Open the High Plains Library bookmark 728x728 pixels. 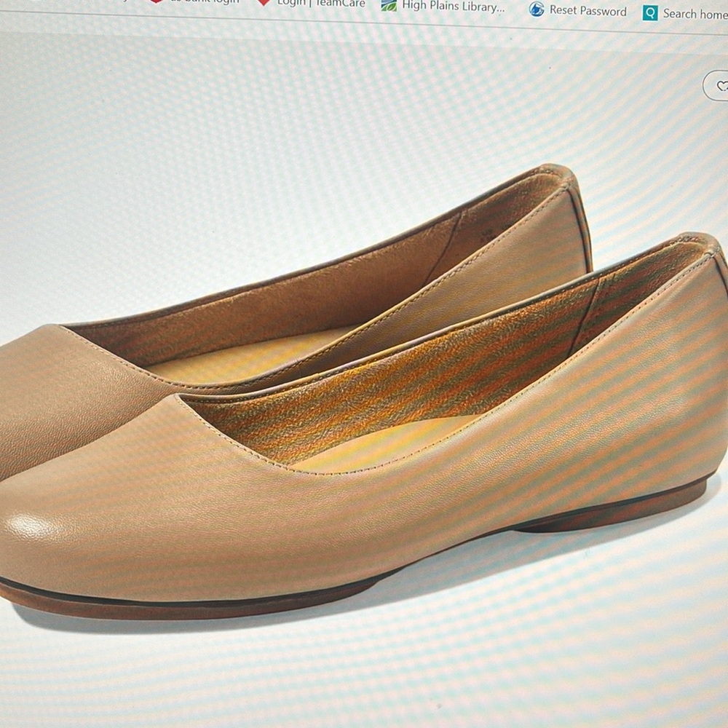coord(443,6)
